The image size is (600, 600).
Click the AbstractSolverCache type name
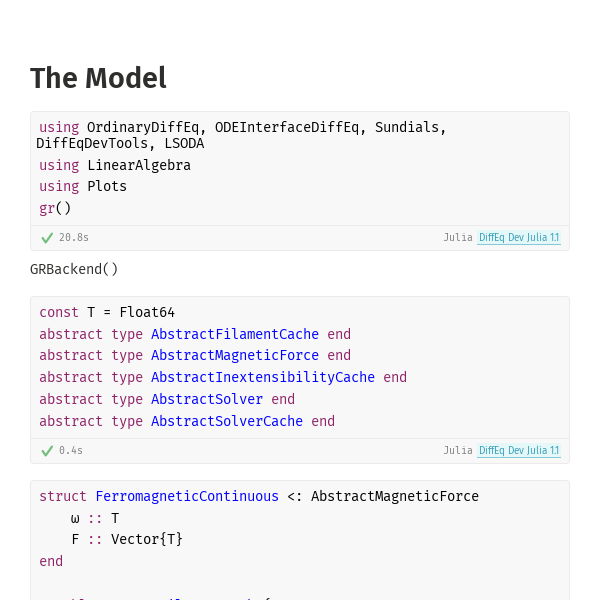point(227,421)
